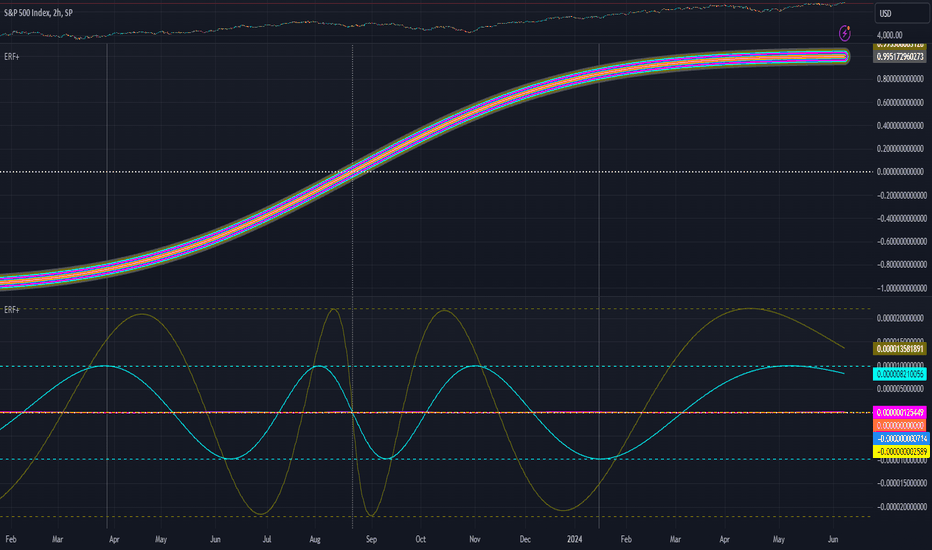Click the Dec label on time axis
The width and height of the screenshot is (932, 550).
coord(525,539)
